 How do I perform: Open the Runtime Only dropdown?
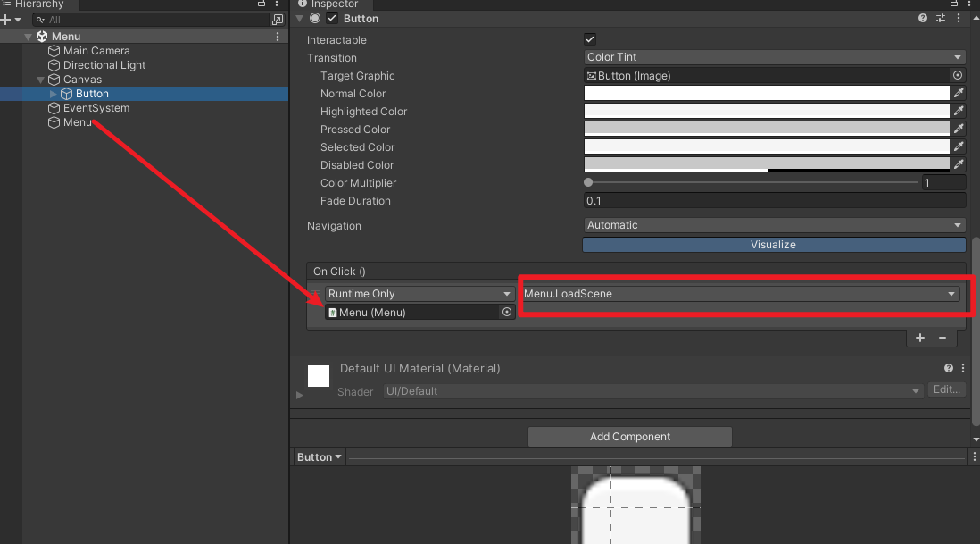point(418,293)
